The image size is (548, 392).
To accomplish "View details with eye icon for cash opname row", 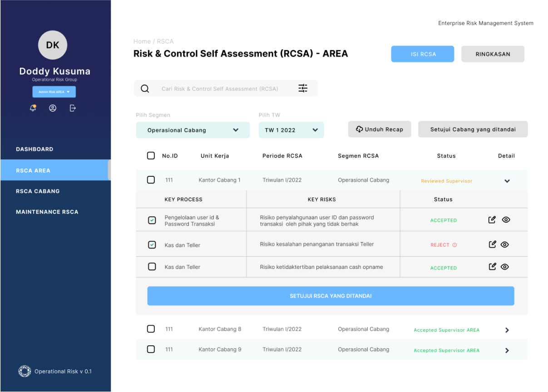I will pyautogui.click(x=504, y=267).
